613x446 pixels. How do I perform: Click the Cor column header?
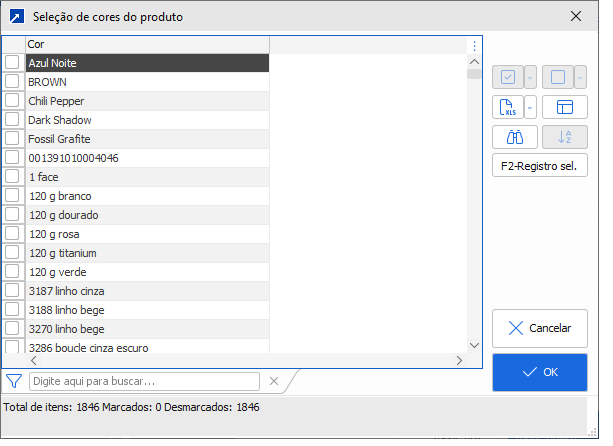pyautogui.click(x=147, y=45)
